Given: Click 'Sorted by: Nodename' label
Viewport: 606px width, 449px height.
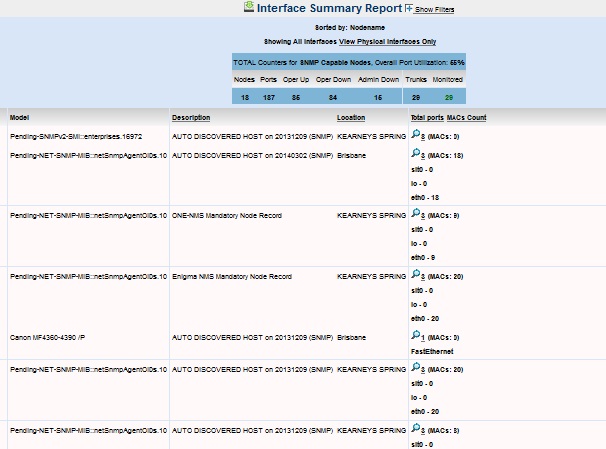Looking at the screenshot, I should 350,28.
